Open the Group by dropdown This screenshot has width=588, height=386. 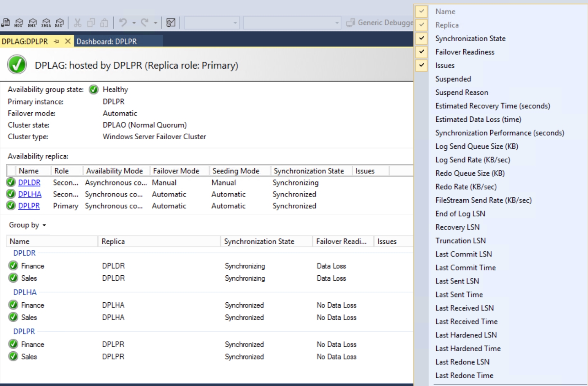point(27,225)
